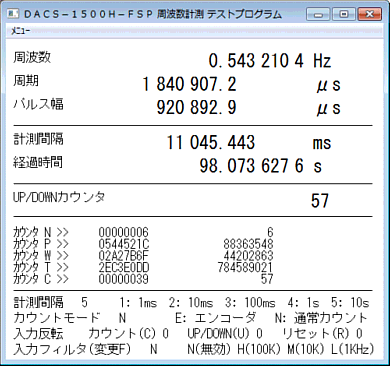Click the UP/DOWNカウンタ value 57
Viewport: 390px width, 366px height.
pos(319,201)
